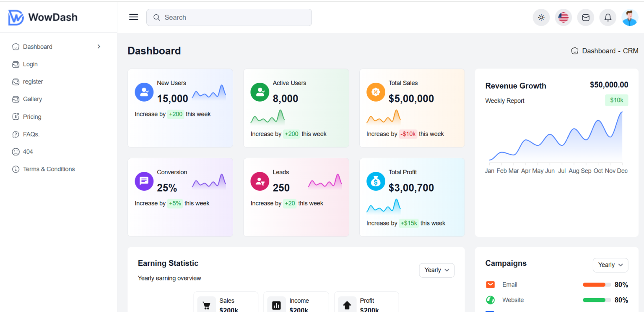Click the Email campaign icon

(490, 285)
